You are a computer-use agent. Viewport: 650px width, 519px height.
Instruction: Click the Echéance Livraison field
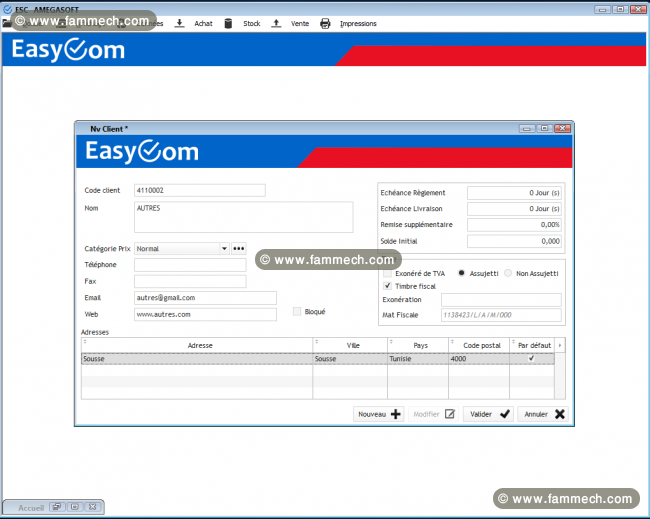[514, 209]
